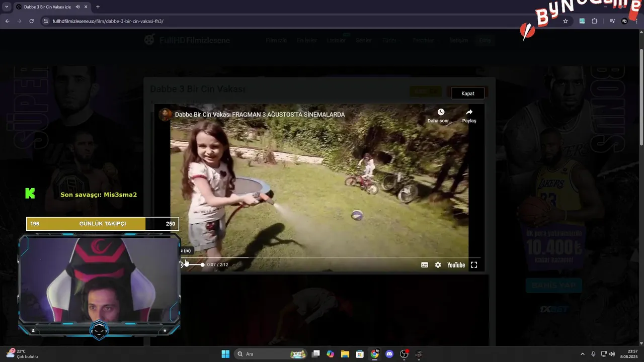Launch Copilot from taskbar
Screen dimensions: 644x362
pyautogui.click(x=331, y=354)
